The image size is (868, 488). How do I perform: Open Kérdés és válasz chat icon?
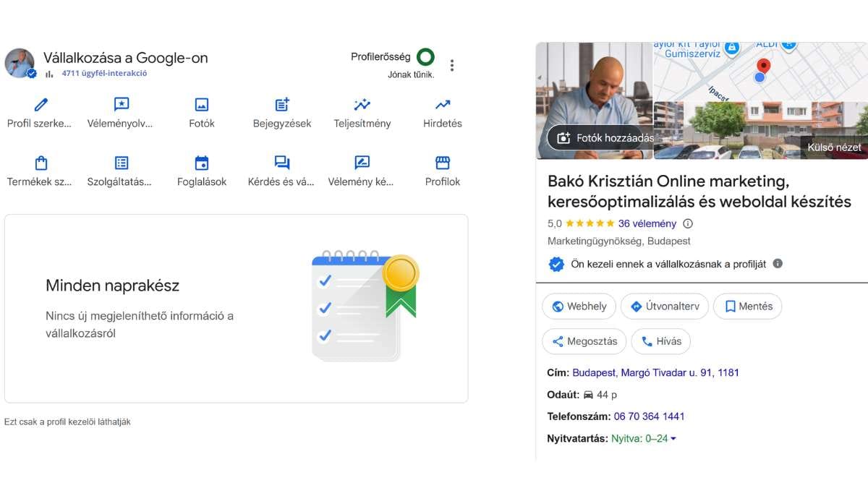[x=282, y=163]
